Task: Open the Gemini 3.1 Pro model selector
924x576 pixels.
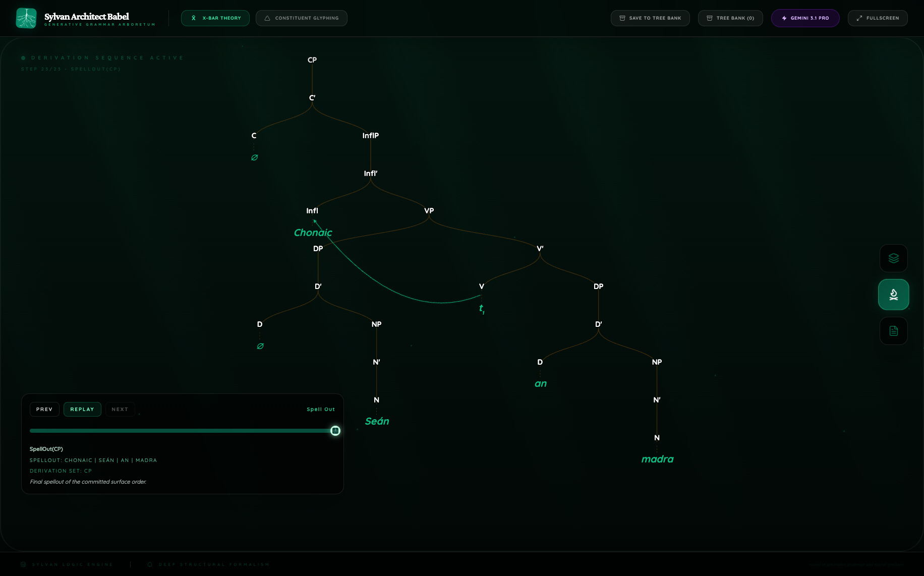Action: click(x=805, y=18)
